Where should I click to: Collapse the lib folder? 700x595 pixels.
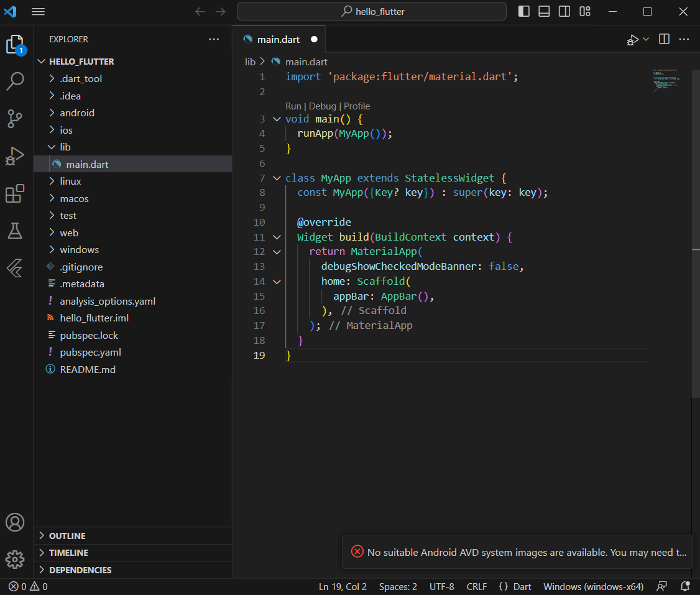[x=132, y=147]
